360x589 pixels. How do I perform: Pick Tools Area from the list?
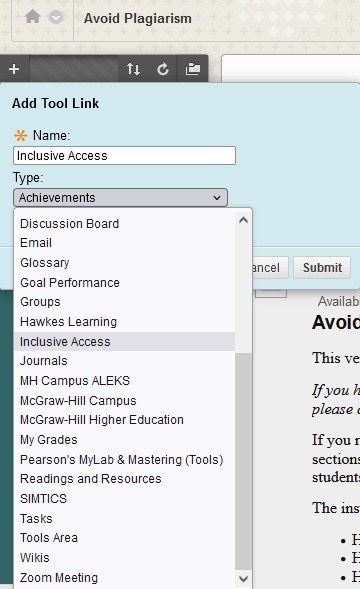tap(124, 538)
